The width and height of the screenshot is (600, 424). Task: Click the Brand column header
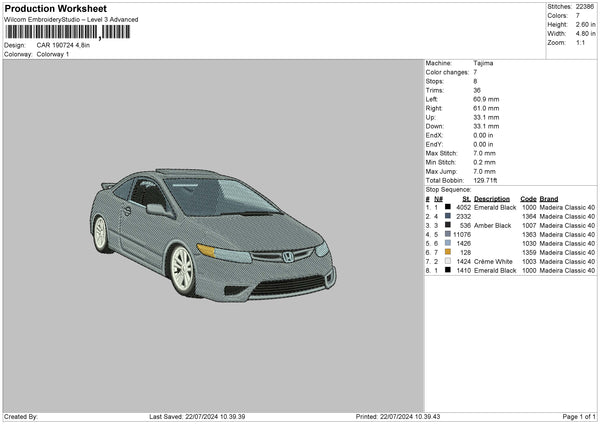point(550,198)
